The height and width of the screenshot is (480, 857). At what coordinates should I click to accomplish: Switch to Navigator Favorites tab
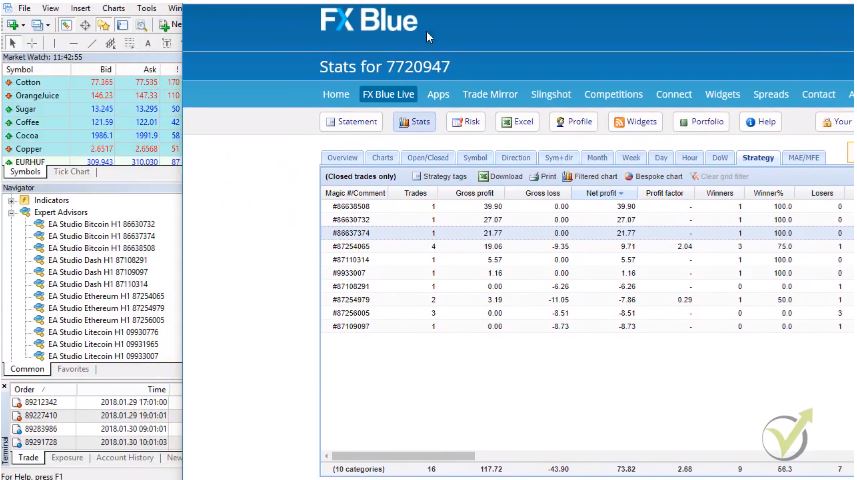tap(73, 369)
